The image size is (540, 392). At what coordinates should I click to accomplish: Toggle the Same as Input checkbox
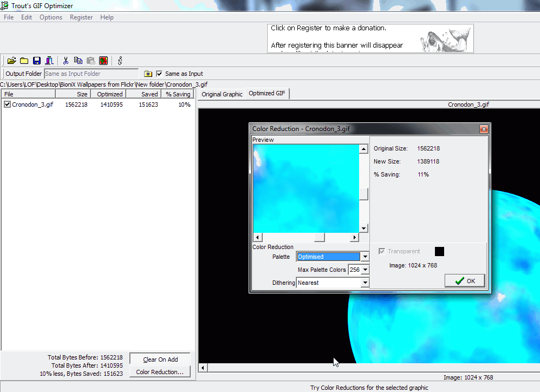tap(159, 74)
